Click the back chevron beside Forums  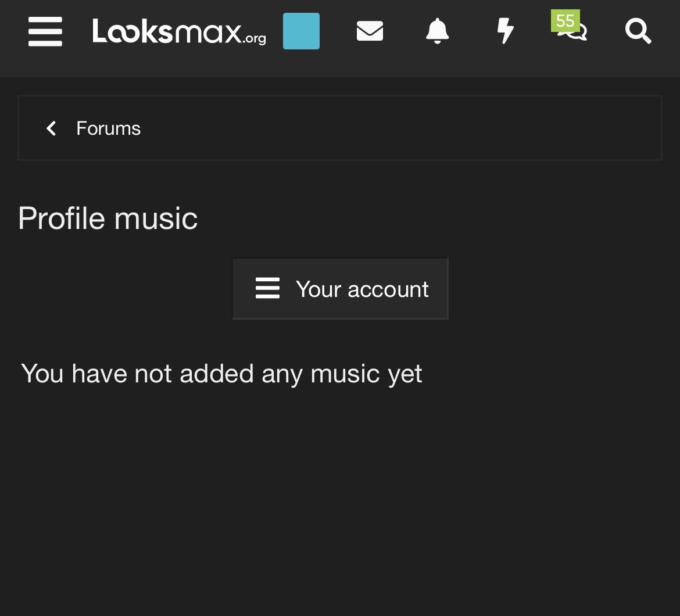point(51,128)
